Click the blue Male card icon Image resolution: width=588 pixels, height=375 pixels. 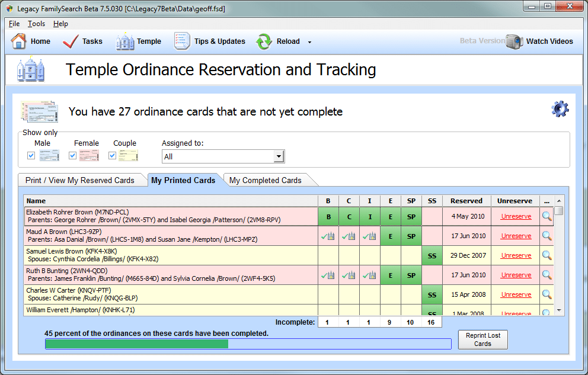click(x=50, y=155)
